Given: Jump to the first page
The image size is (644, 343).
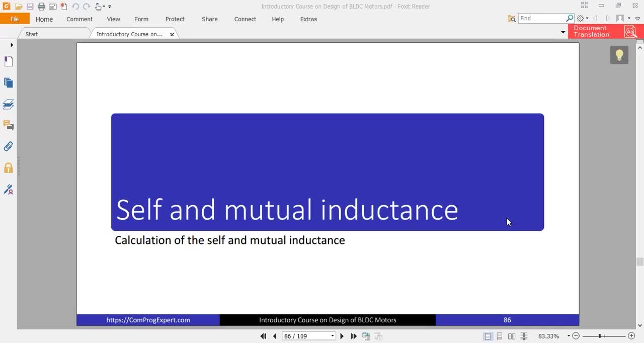Looking at the screenshot, I should click(x=263, y=336).
